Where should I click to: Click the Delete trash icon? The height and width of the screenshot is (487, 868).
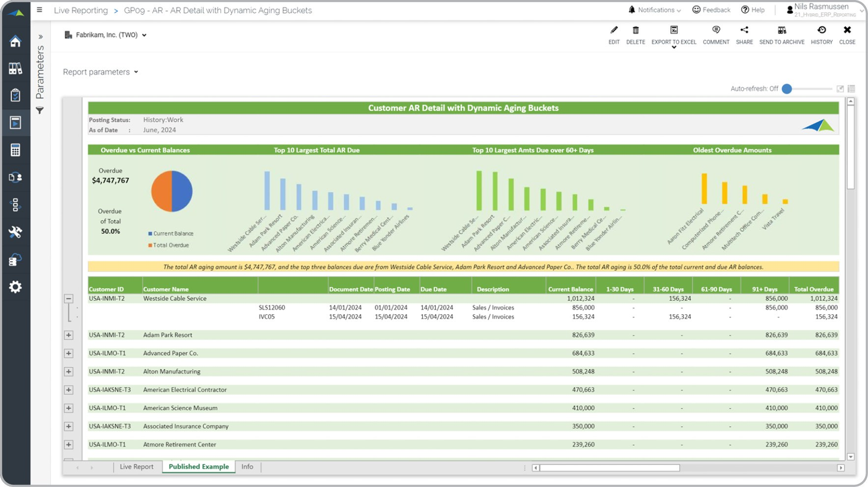pyautogui.click(x=635, y=30)
